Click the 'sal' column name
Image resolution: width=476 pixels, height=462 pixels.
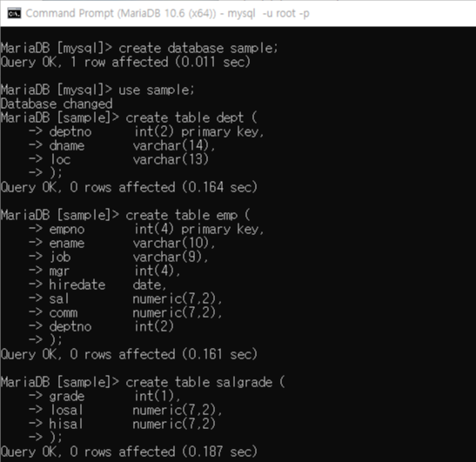[59, 299]
